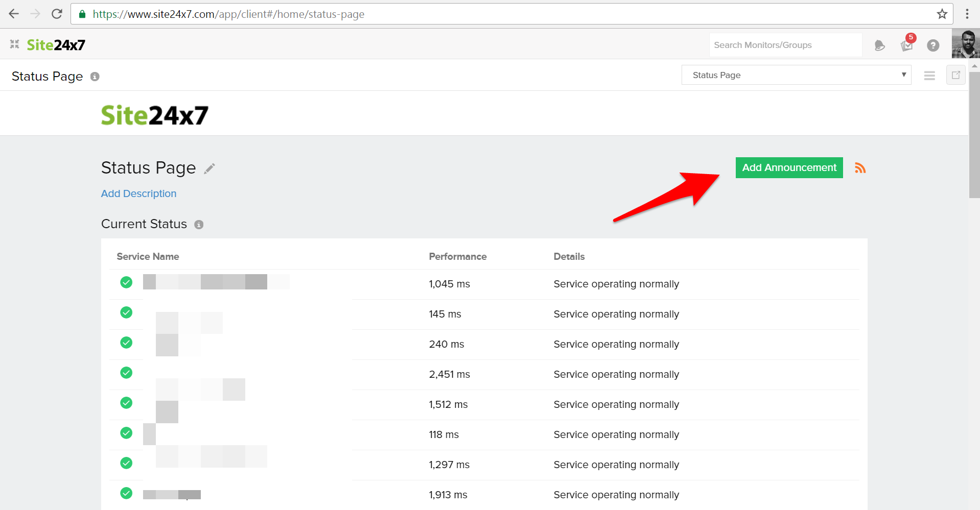This screenshot has height=510, width=980.
Task: Click the green check for the 118 ms service
Action: [126, 433]
